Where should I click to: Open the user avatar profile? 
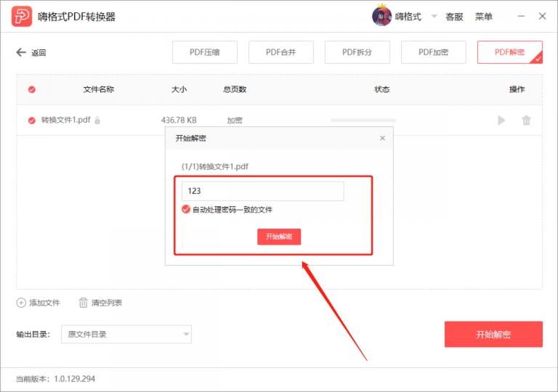point(381,16)
